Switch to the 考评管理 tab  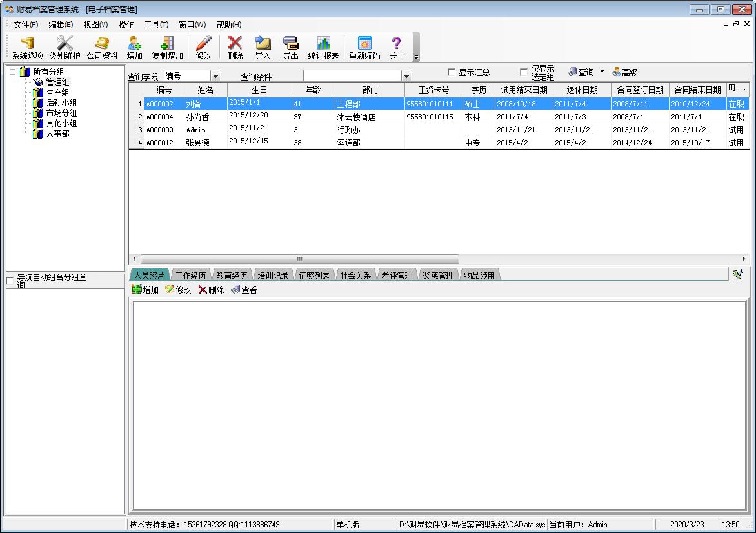click(397, 276)
